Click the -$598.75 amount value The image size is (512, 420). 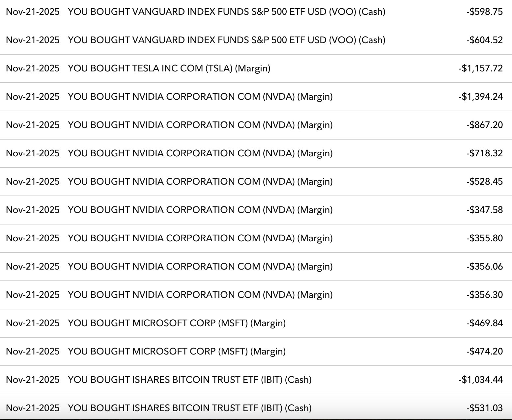click(x=485, y=12)
